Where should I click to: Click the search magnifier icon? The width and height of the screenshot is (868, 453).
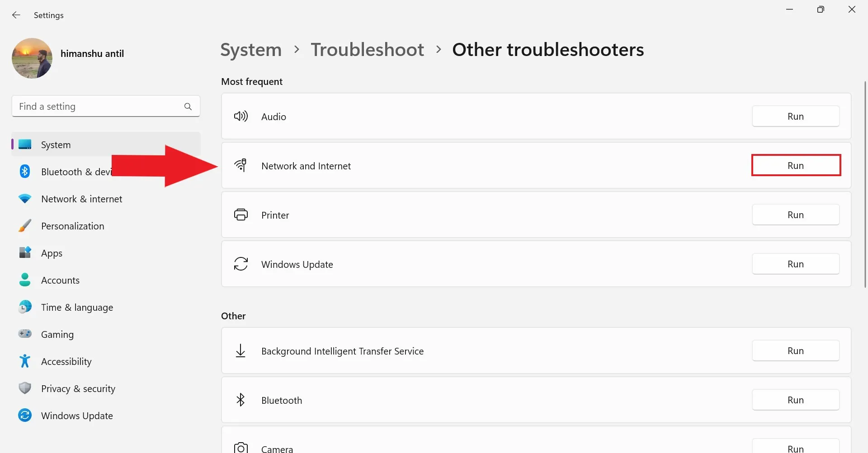(188, 107)
